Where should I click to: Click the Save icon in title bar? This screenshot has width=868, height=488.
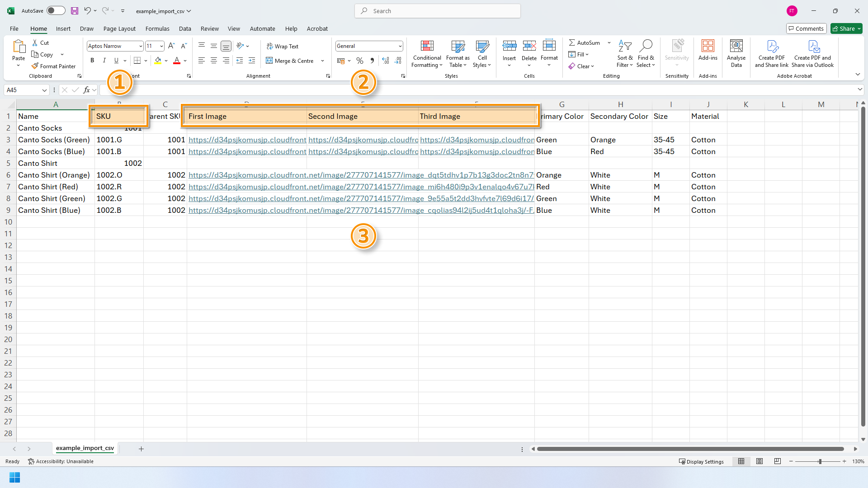click(75, 11)
